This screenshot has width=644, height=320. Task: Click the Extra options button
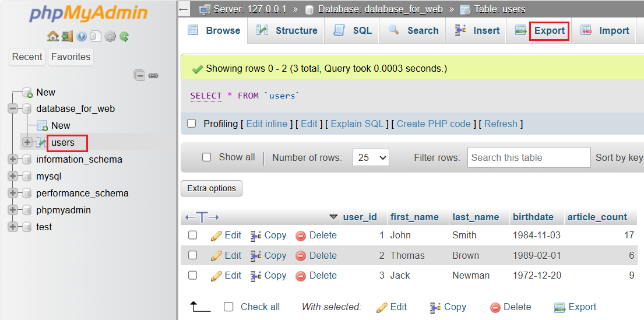point(212,188)
